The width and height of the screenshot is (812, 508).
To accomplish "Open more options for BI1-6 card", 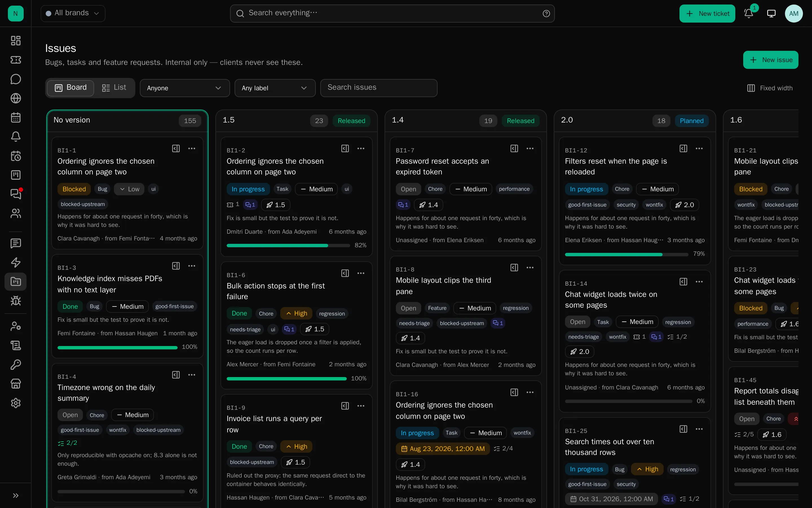I will click(361, 273).
